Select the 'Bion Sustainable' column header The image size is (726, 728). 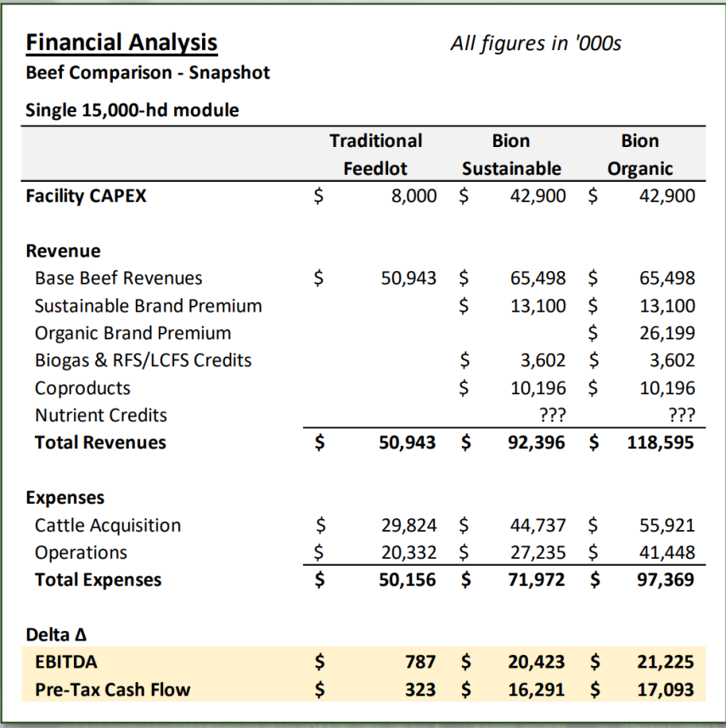[511, 154]
